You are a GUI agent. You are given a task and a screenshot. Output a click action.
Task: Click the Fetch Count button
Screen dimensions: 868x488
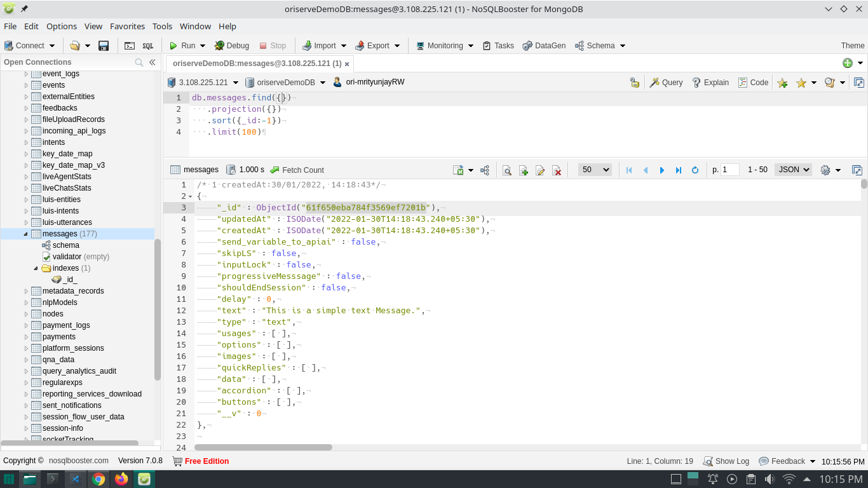297,170
